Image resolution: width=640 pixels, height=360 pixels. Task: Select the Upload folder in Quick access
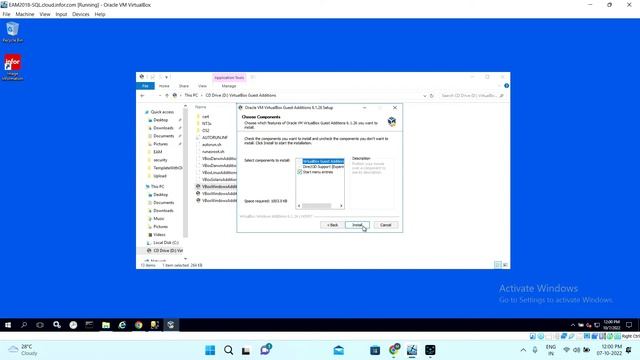point(160,176)
